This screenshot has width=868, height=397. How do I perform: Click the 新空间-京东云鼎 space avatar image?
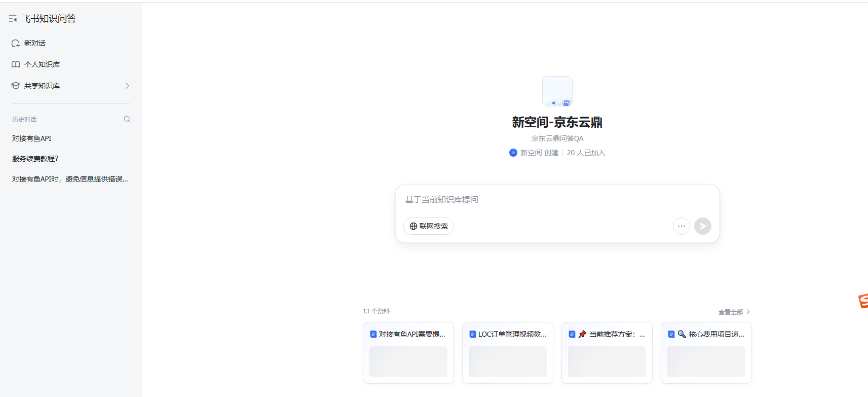click(557, 91)
